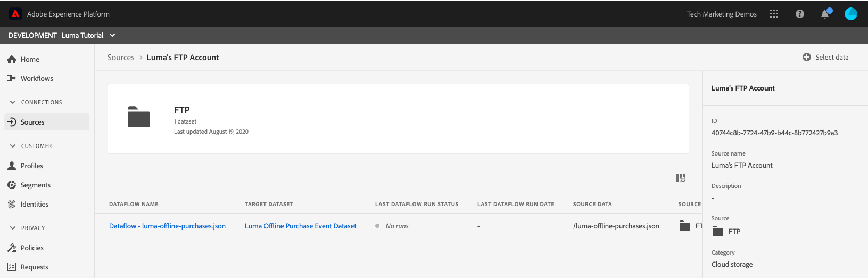Go to Home
This screenshot has width=868, height=278.
30,59
